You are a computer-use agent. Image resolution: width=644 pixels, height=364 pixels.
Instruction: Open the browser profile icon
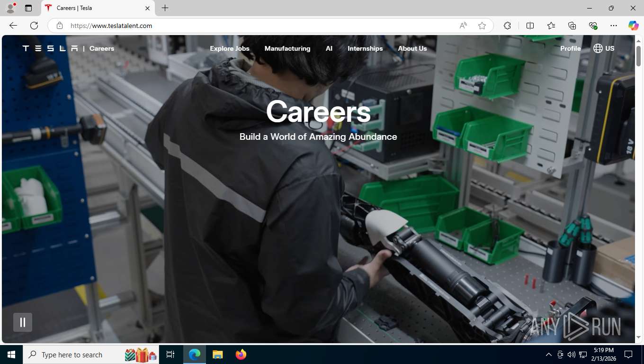coord(10,8)
